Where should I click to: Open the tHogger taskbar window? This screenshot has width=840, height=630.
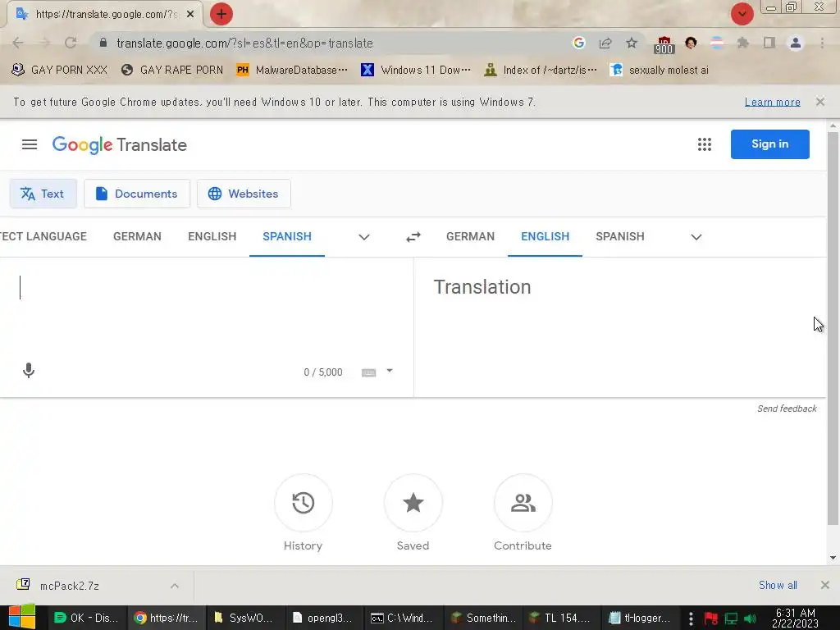641,618
